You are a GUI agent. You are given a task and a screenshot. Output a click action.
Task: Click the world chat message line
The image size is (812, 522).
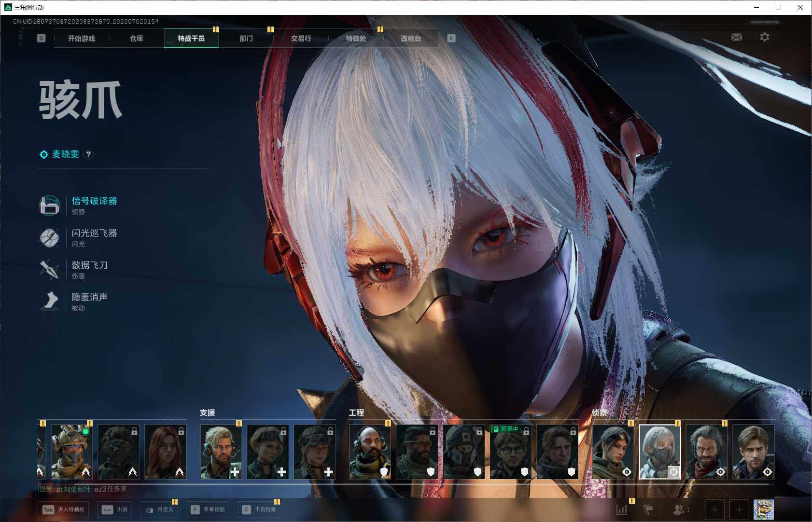click(x=83, y=489)
